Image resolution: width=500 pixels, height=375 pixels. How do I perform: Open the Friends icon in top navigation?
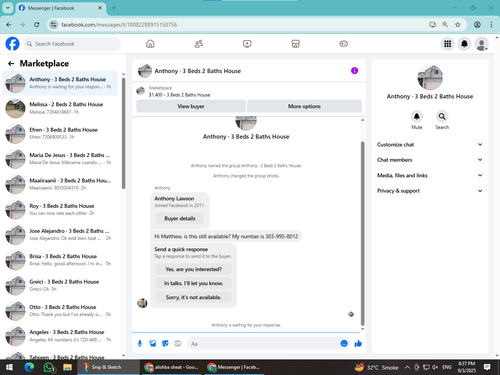point(199,44)
